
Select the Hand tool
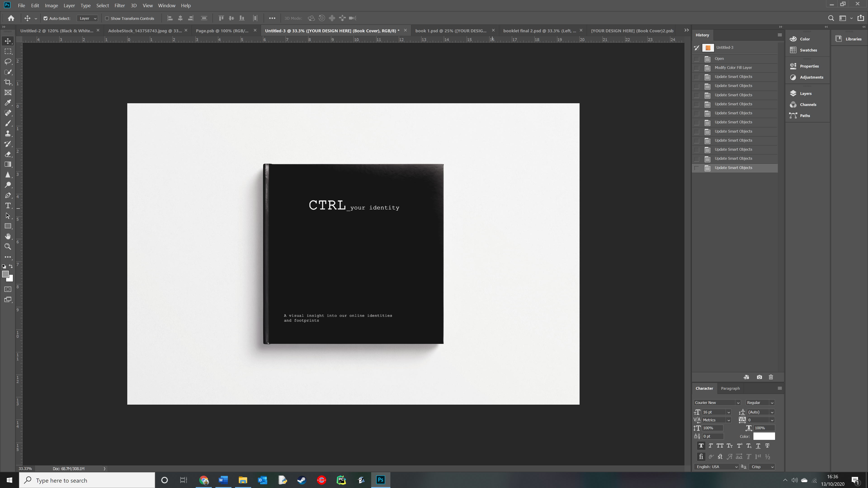tap(8, 236)
